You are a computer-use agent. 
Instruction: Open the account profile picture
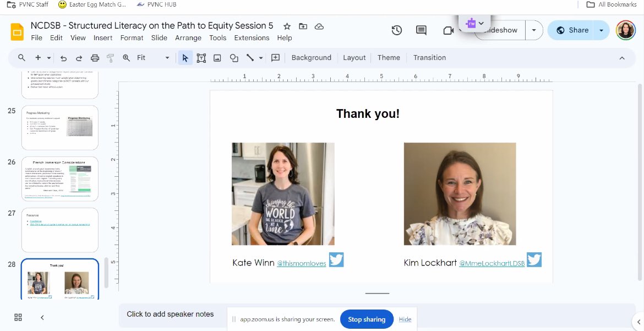point(625,30)
